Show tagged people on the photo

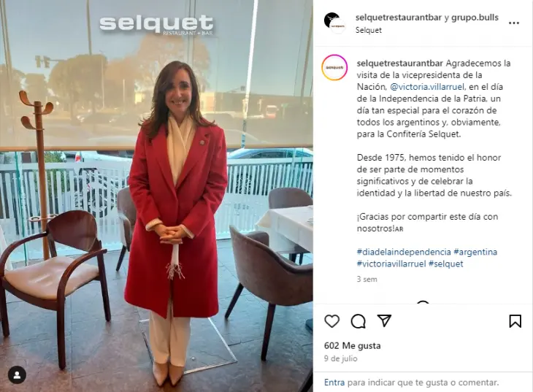pos(17,375)
